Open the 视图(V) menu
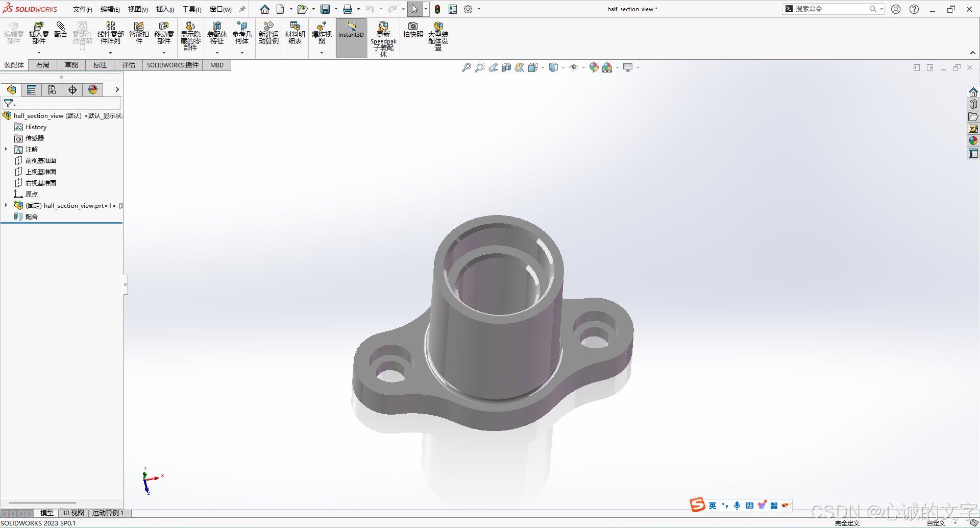 pyautogui.click(x=138, y=9)
